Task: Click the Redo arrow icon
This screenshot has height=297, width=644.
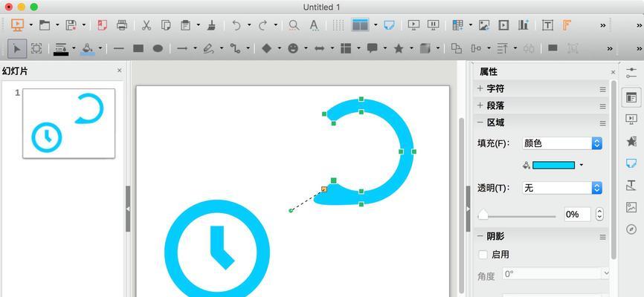Action: 263,25
